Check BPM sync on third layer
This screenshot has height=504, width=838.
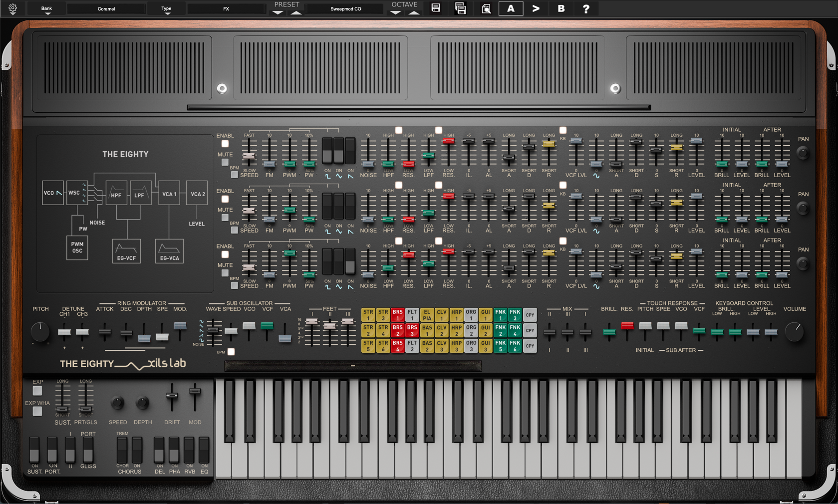point(234,286)
